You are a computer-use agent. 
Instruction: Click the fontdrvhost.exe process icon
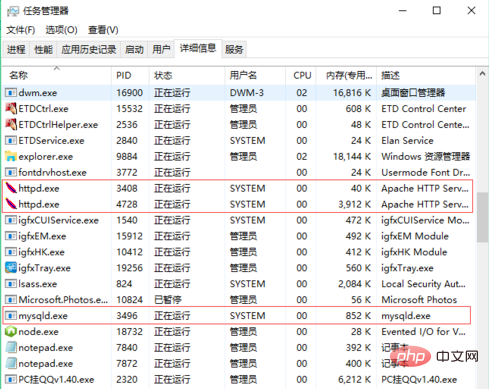[x=11, y=173]
